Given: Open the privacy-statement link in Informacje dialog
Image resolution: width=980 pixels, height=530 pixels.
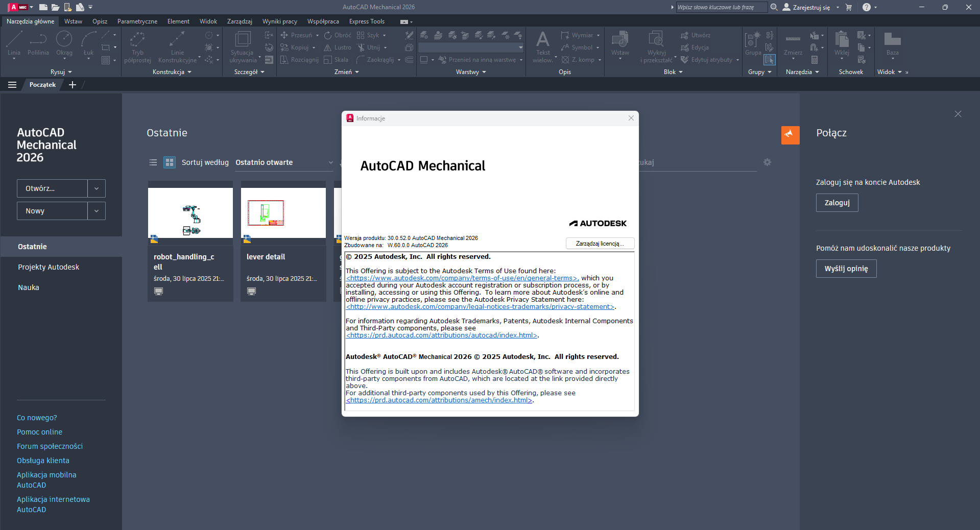Looking at the screenshot, I should pyautogui.click(x=481, y=307).
